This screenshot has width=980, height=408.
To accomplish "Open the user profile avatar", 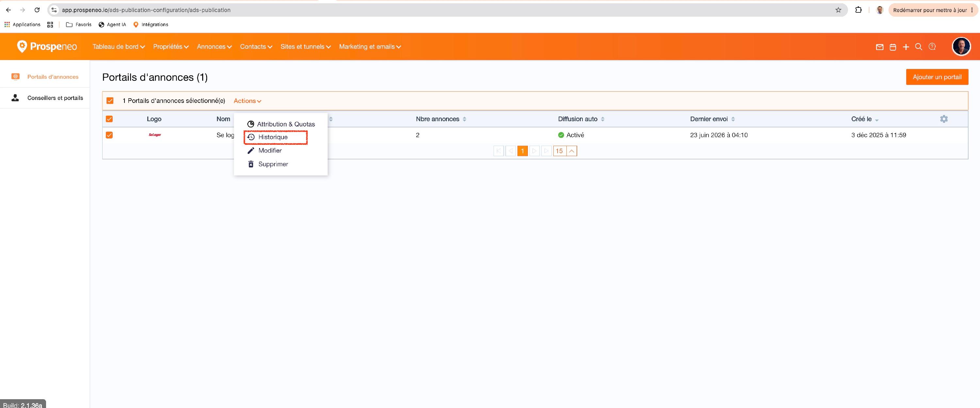I will 961,46.
